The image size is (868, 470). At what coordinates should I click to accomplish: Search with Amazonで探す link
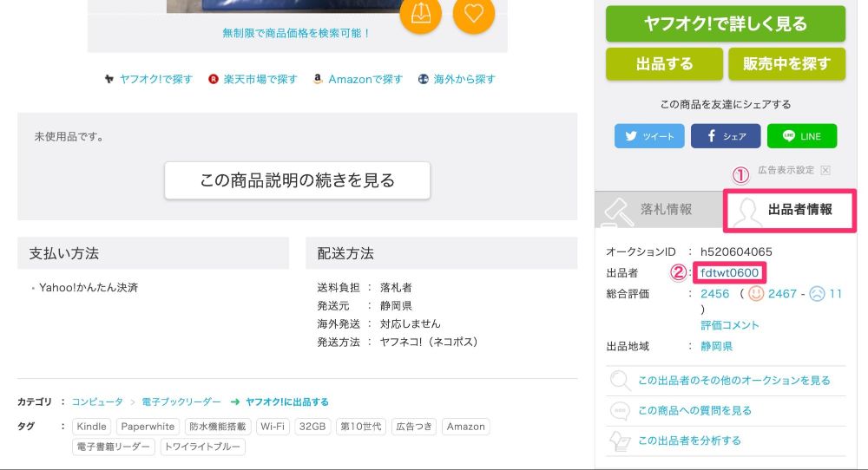coord(365,79)
